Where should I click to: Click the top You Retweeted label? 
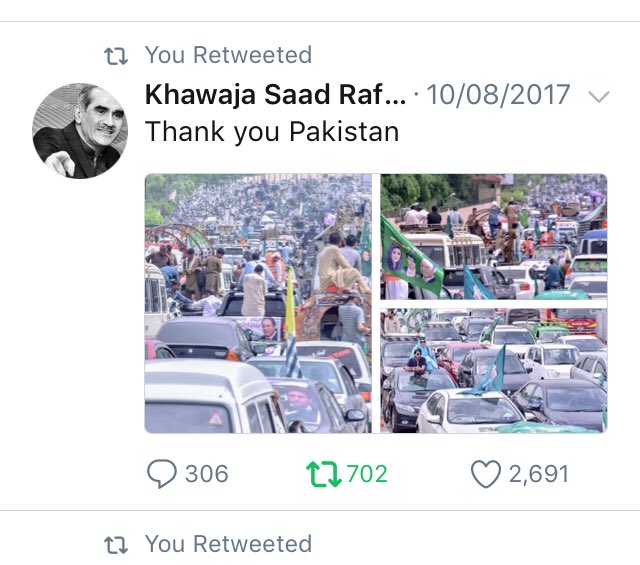coord(229,55)
